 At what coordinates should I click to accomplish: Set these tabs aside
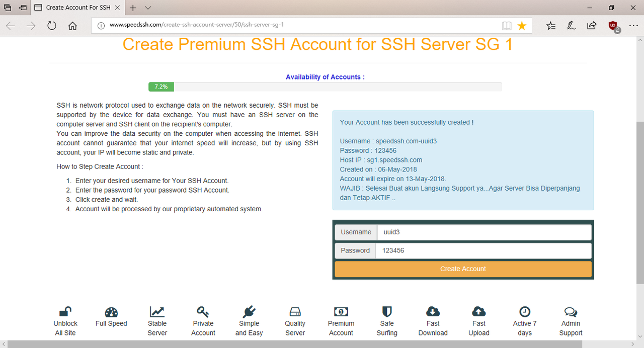[23, 8]
